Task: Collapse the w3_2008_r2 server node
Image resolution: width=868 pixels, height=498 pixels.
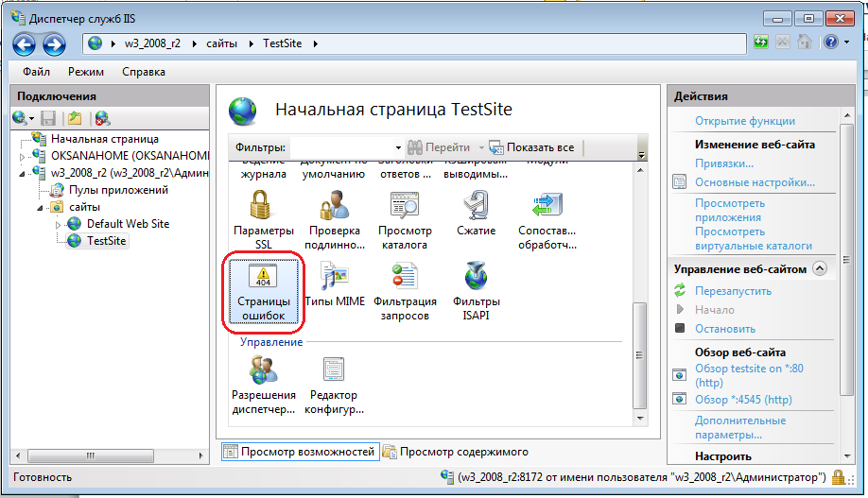Action: [22, 174]
